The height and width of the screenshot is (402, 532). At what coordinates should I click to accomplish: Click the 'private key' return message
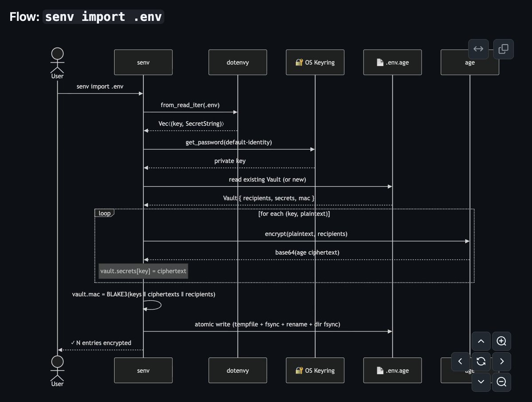coord(230,161)
